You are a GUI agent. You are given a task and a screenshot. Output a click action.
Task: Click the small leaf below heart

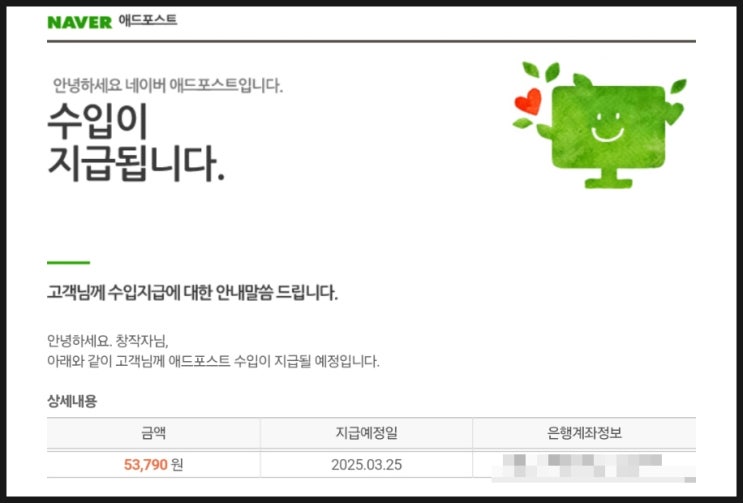522,123
